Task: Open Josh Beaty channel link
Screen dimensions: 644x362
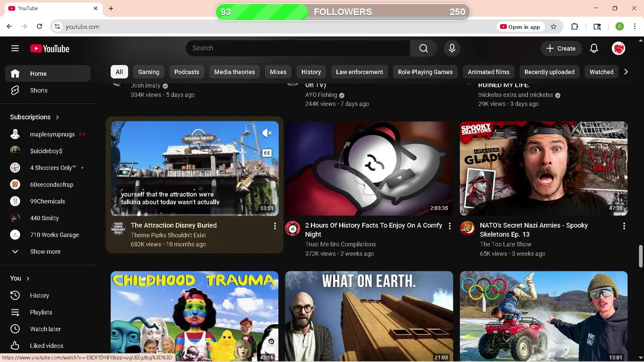Action: tap(145, 85)
